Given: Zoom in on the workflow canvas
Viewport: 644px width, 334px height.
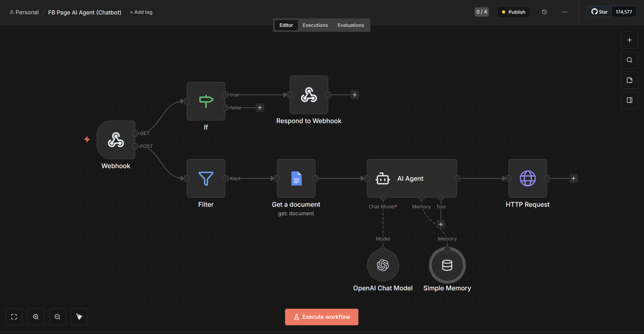Looking at the screenshot, I should point(36,317).
